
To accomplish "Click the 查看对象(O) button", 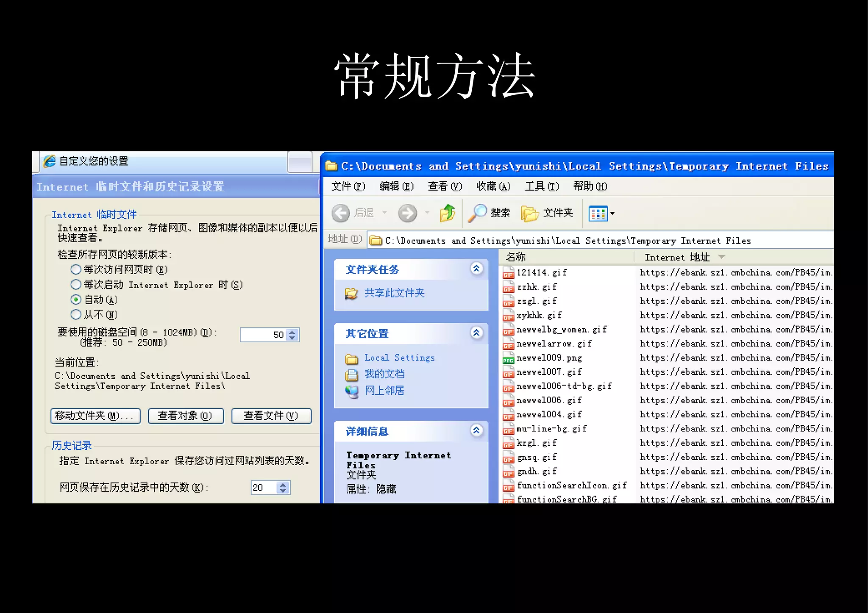I will click(x=186, y=416).
